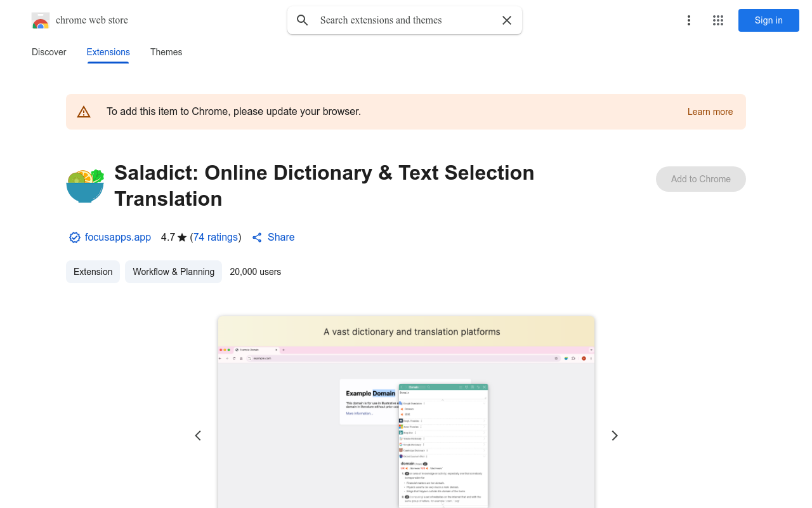The image size is (812, 508).
Task: Click the Chrome Web Store logo
Action: (41, 20)
